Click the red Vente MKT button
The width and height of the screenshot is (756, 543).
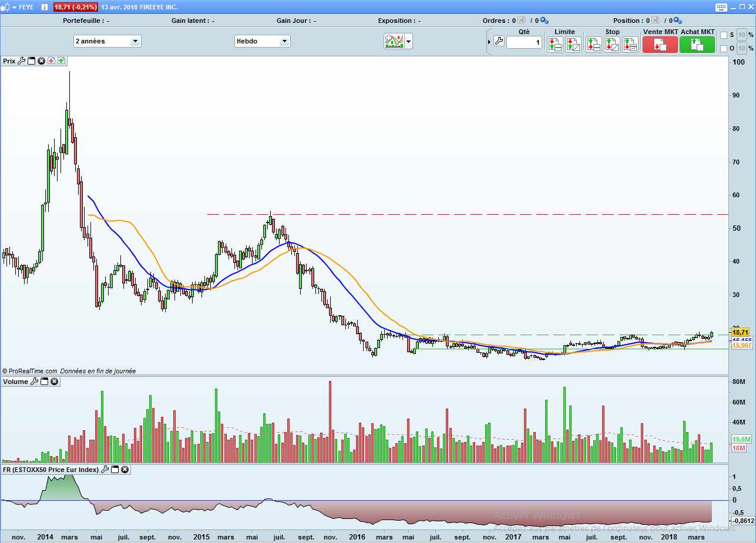(660, 45)
